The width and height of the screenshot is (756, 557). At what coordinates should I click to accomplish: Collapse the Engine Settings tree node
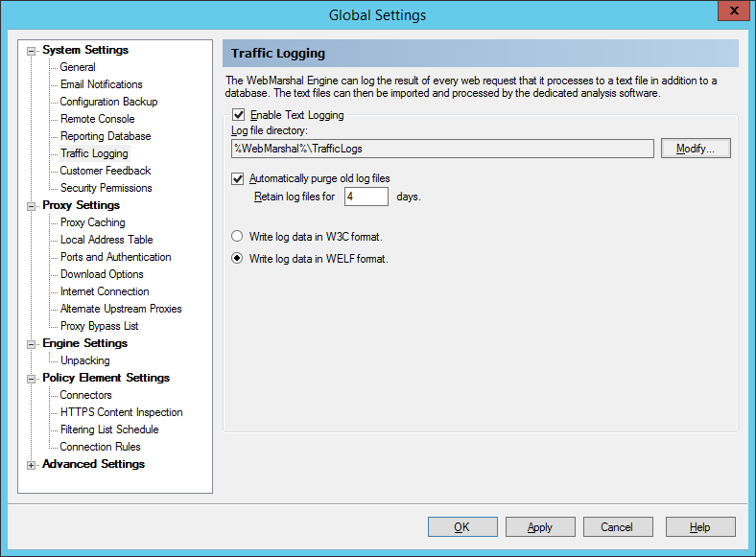[32, 344]
